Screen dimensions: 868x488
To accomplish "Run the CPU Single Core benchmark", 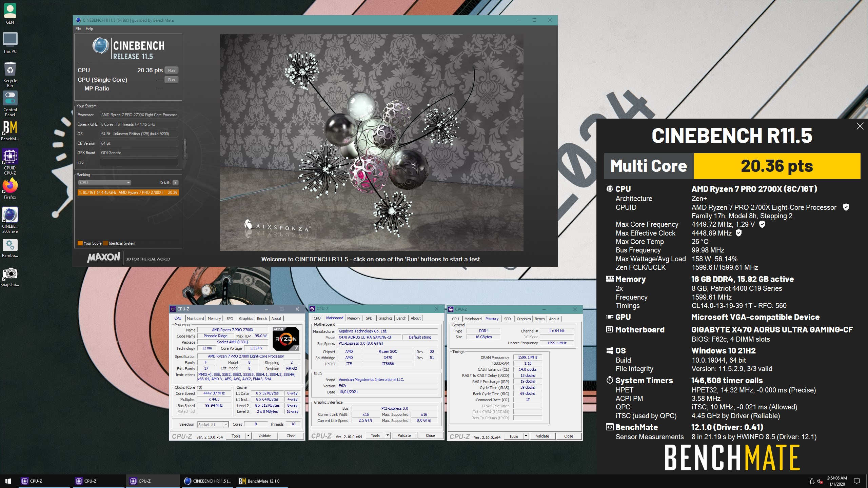I will click(172, 80).
